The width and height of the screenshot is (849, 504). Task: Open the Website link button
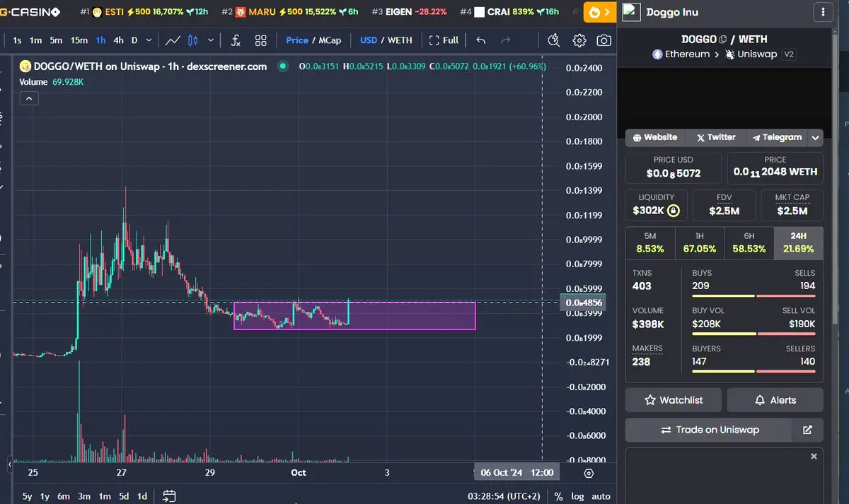(655, 138)
